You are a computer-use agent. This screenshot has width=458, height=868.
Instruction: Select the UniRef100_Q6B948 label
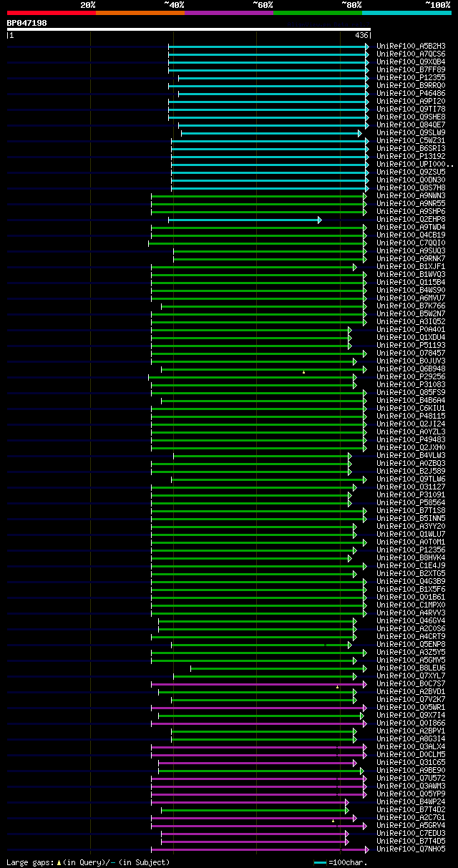click(411, 369)
